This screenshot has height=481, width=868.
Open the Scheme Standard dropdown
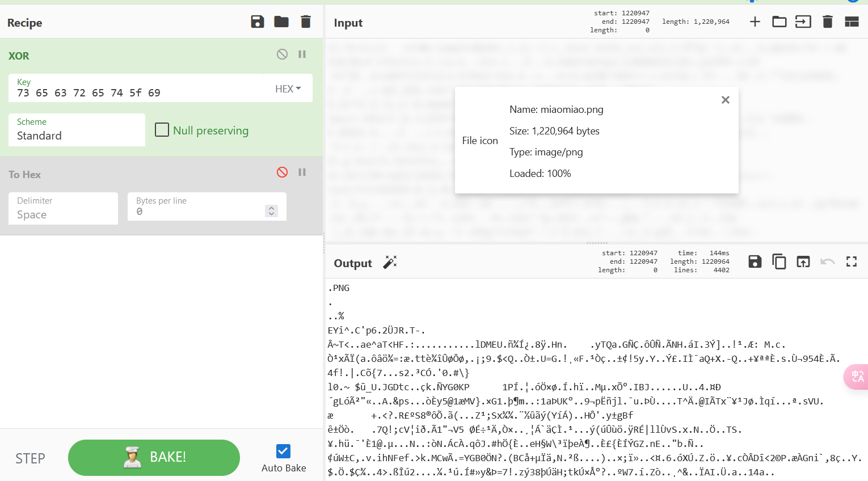(x=77, y=130)
